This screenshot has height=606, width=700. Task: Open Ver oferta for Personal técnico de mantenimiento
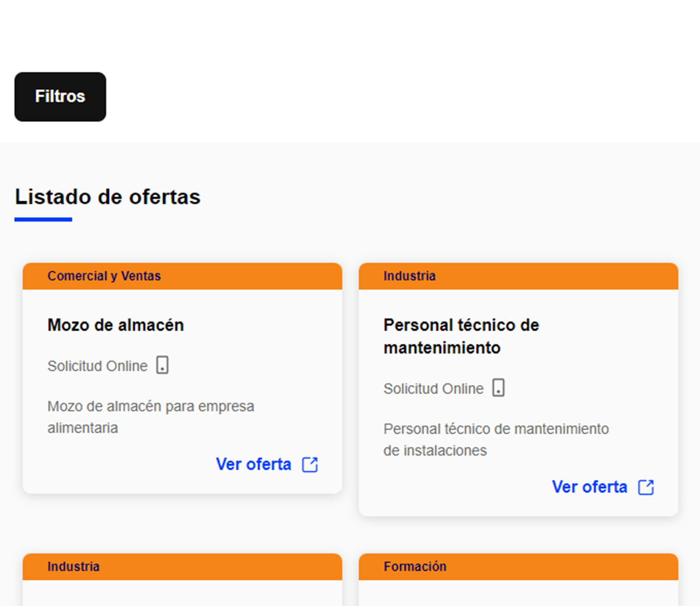click(x=590, y=487)
